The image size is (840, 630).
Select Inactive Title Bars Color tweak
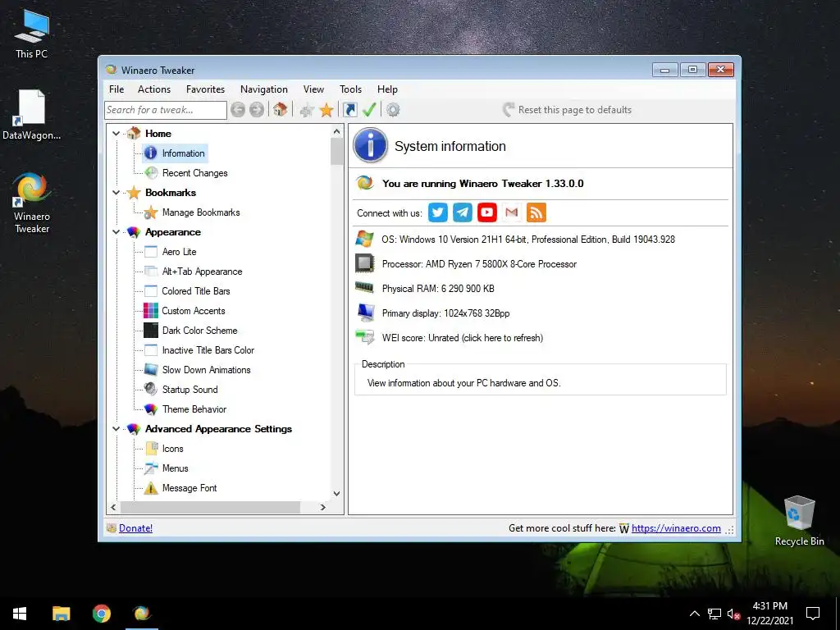click(208, 350)
